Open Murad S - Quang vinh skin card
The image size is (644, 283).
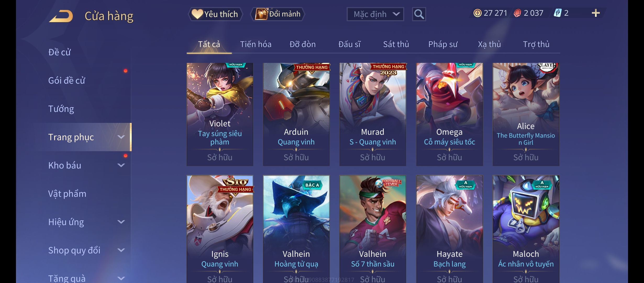tap(373, 114)
